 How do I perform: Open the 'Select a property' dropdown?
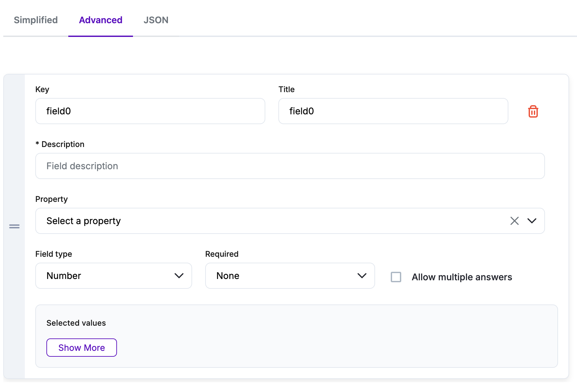pos(261,221)
